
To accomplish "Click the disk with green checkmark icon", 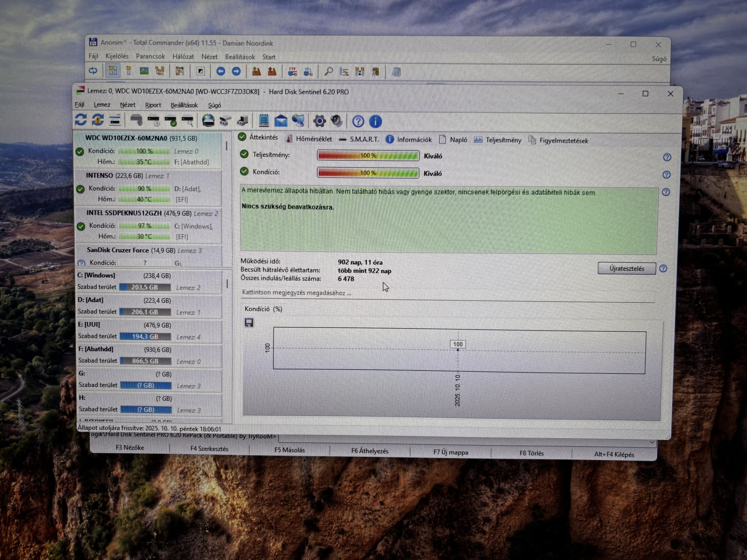I will click(171, 121).
